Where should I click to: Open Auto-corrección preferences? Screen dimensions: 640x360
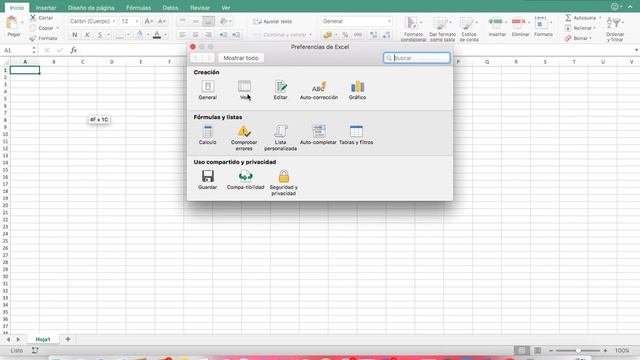pyautogui.click(x=319, y=90)
